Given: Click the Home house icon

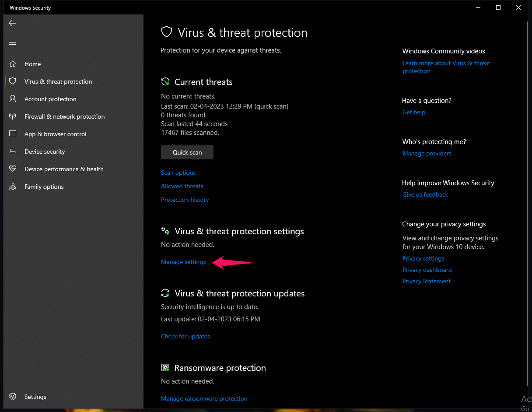Looking at the screenshot, I should point(13,64).
